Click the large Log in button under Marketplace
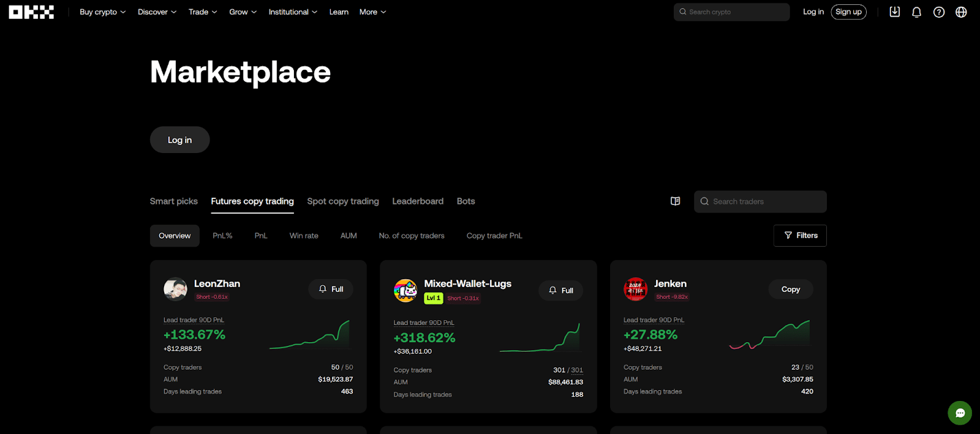 point(179,140)
